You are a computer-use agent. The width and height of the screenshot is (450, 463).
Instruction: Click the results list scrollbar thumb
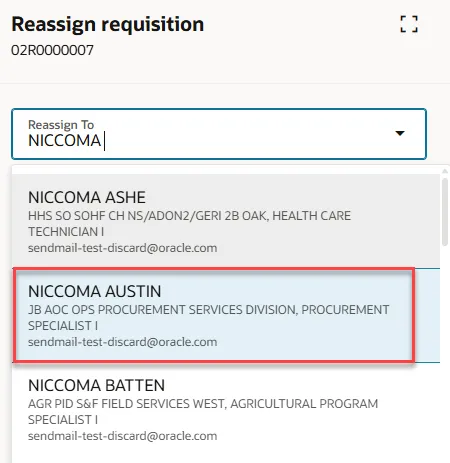(x=445, y=212)
